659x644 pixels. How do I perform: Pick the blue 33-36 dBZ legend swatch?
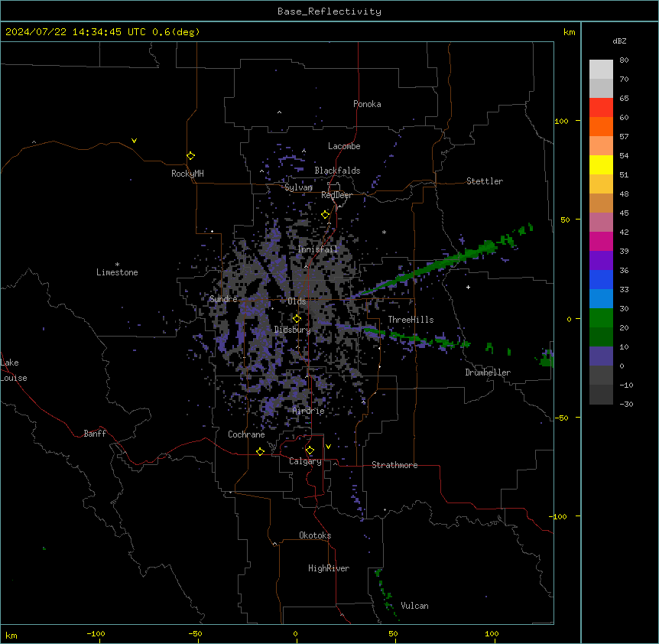[601, 280]
